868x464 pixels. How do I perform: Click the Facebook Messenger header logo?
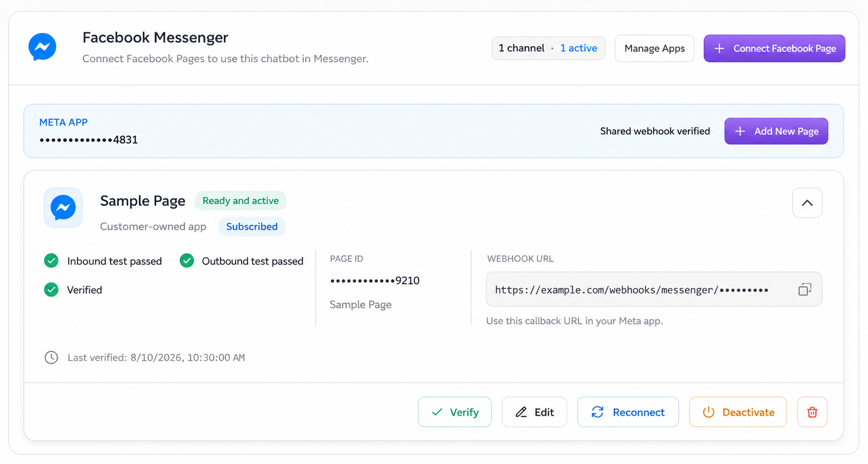[42, 47]
